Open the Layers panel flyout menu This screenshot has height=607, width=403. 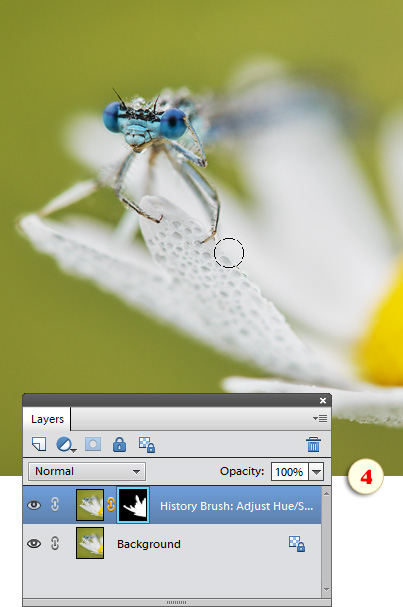tap(320, 418)
